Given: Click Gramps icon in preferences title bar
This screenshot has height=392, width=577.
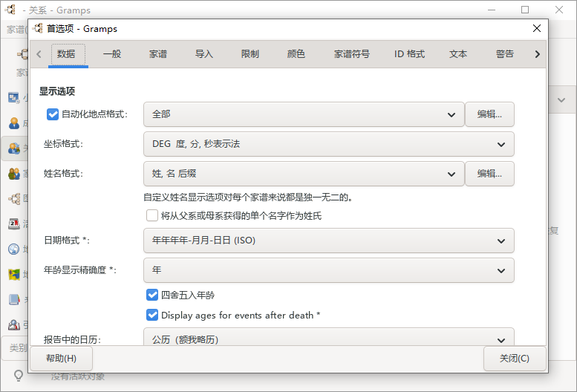Looking at the screenshot, I should pyautogui.click(x=38, y=28).
